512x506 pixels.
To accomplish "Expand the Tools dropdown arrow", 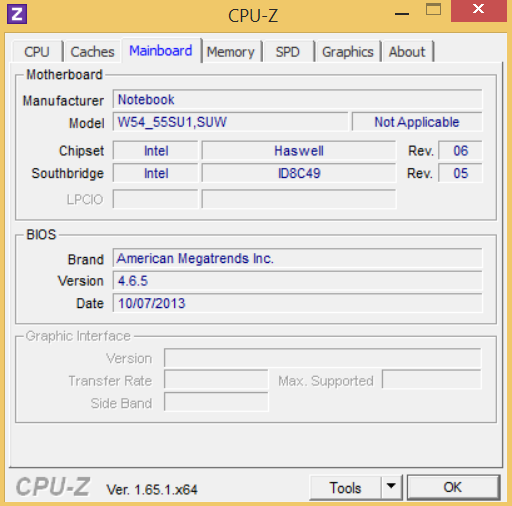I will pos(391,487).
